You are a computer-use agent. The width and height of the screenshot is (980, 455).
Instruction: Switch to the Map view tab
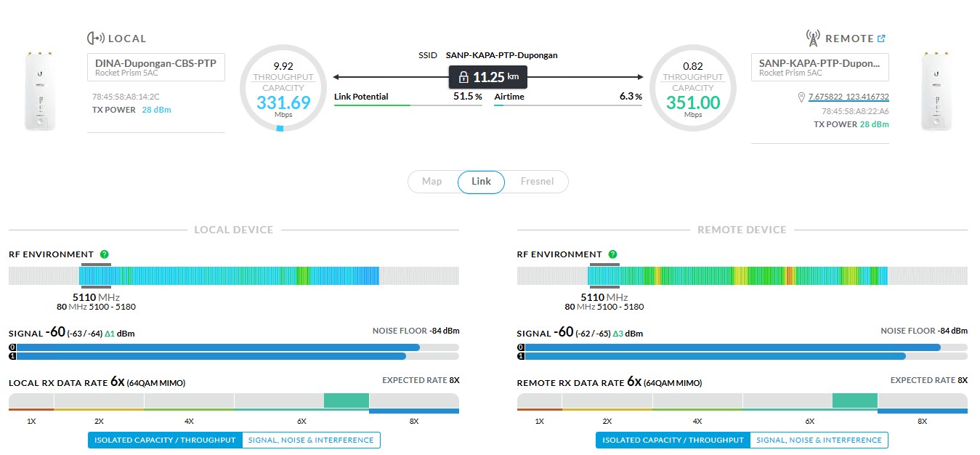click(432, 182)
